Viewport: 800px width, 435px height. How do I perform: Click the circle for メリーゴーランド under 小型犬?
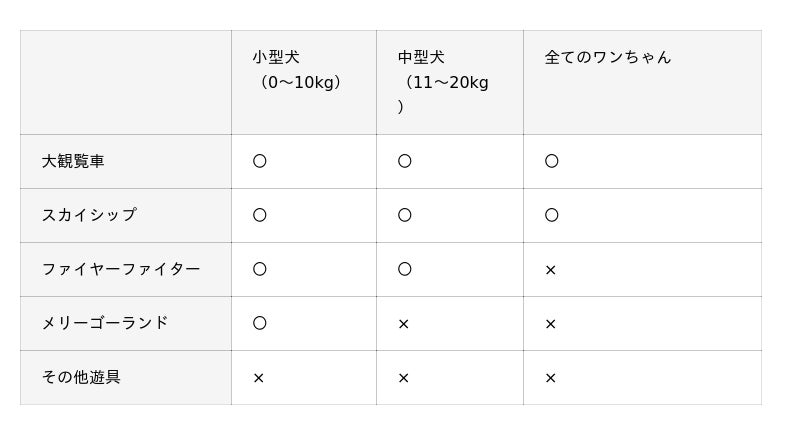pyautogui.click(x=260, y=323)
